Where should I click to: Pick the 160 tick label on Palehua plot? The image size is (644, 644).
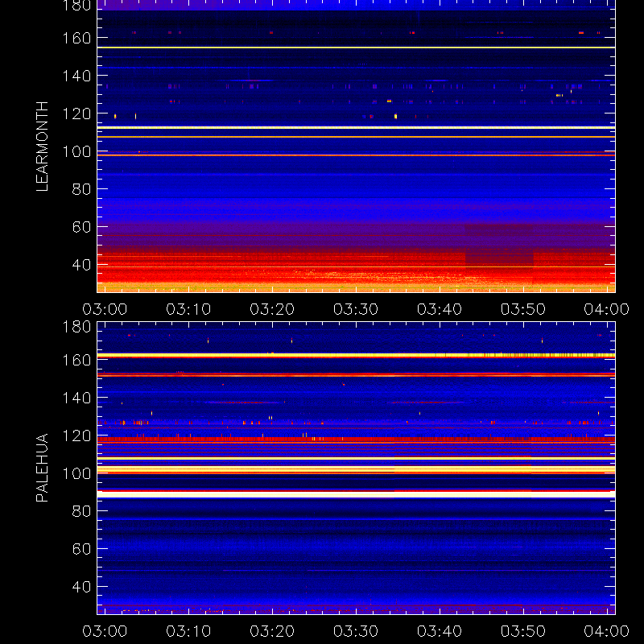click(x=76, y=360)
